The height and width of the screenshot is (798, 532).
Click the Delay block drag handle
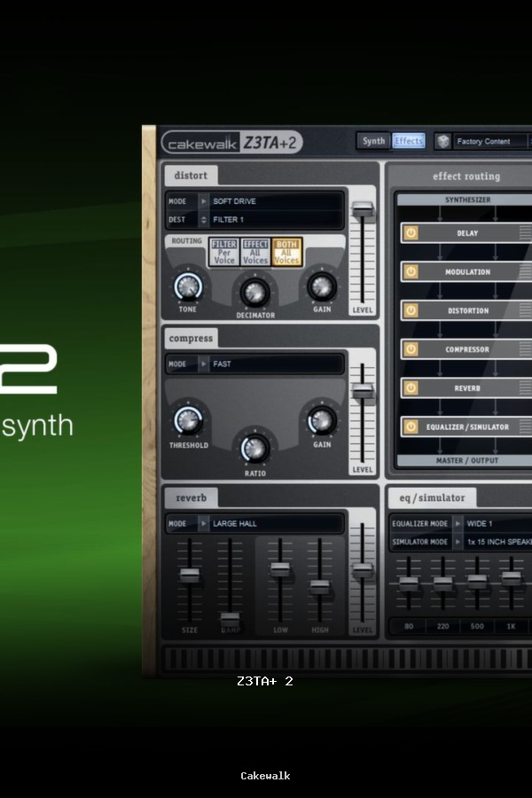[x=525, y=233]
